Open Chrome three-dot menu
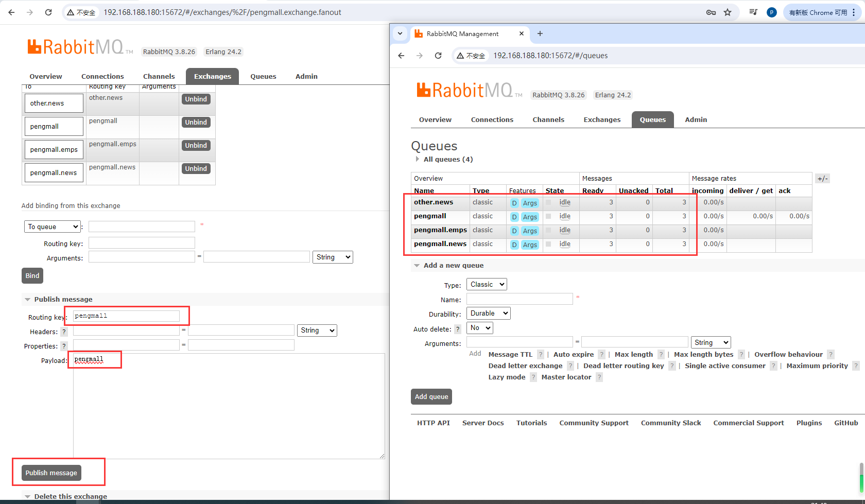 coord(854,12)
